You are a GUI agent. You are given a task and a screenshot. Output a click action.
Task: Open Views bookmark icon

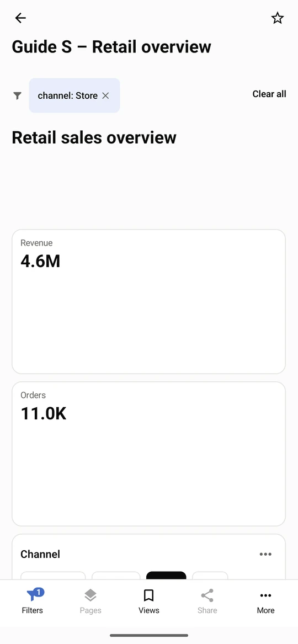(x=148, y=595)
